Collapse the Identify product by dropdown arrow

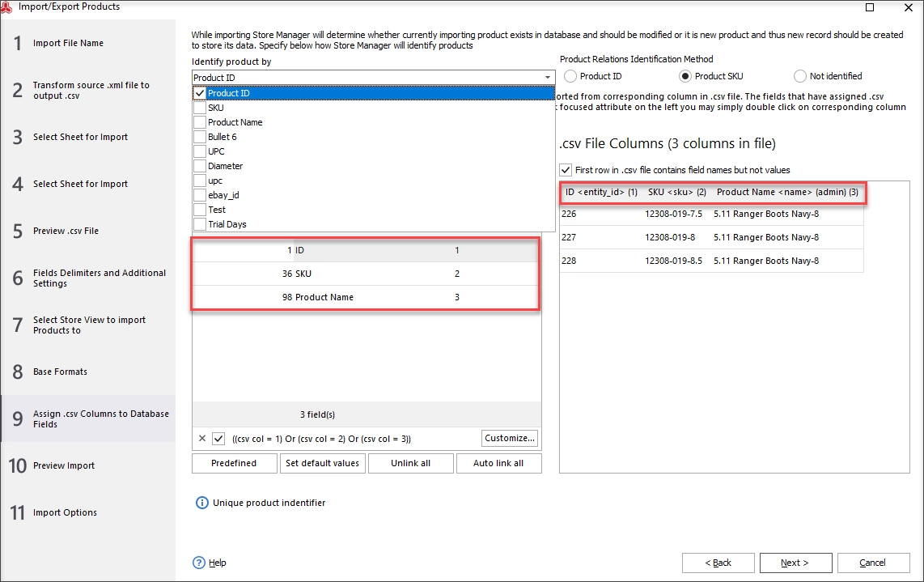pos(548,77)
